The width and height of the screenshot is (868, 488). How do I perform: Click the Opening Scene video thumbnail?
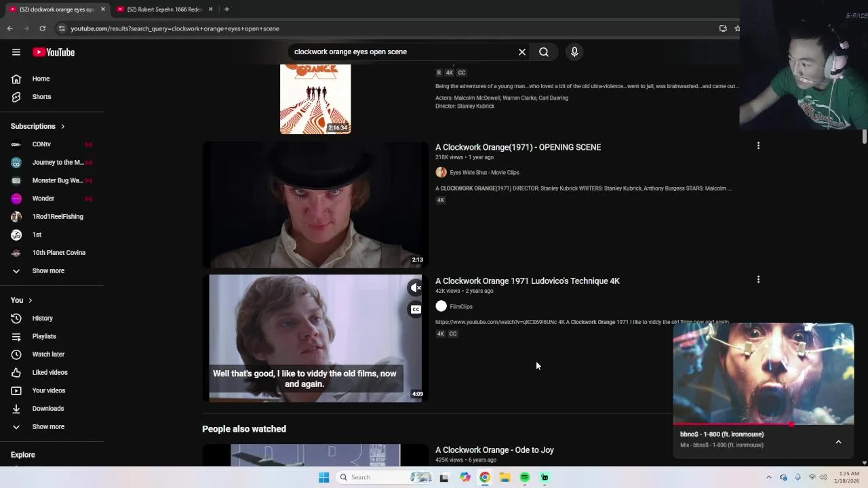click(315, 205)
